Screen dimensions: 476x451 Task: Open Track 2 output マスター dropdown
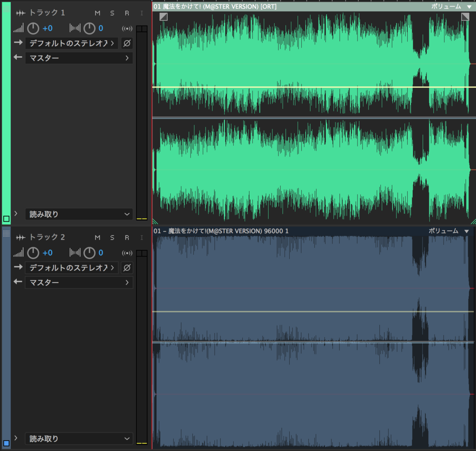pos(79,282)
